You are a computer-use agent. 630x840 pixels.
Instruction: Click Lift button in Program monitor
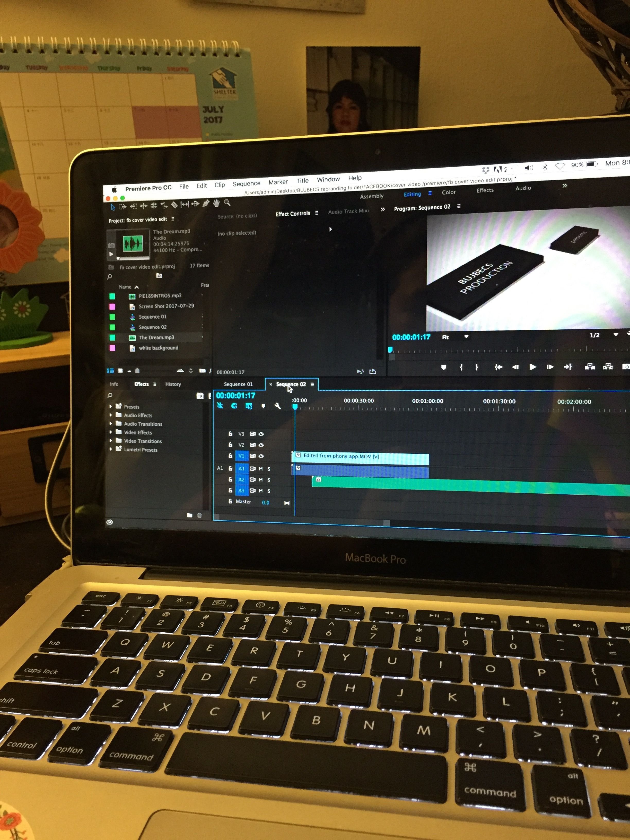[x=590, y=366]
